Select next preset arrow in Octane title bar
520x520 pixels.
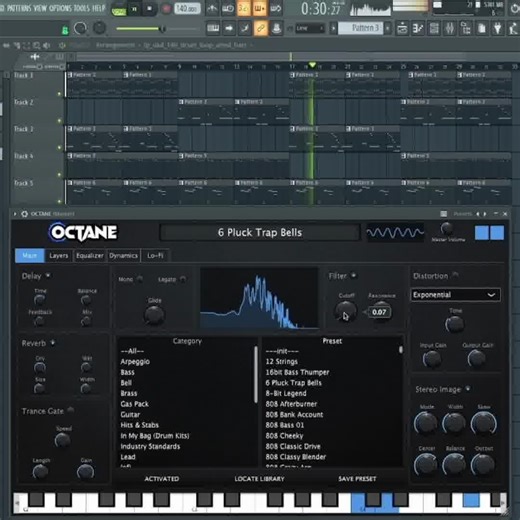(x=485, y=214)
